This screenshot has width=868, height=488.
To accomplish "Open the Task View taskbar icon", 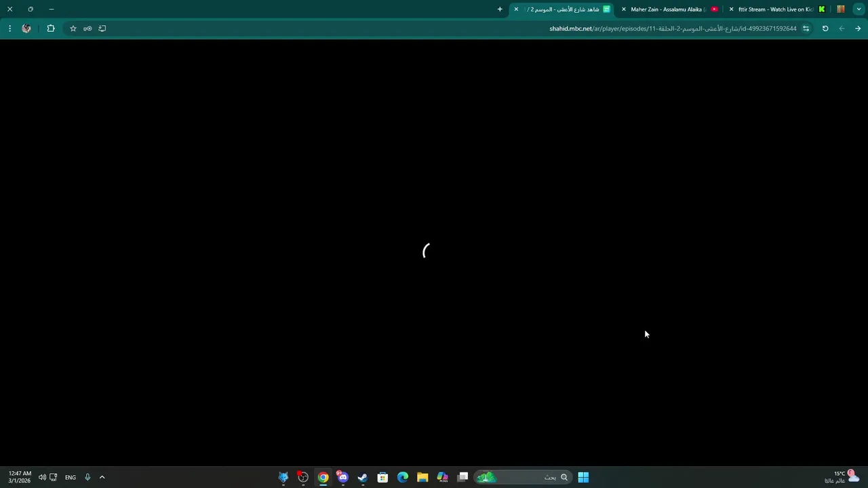I will point(462,477).
